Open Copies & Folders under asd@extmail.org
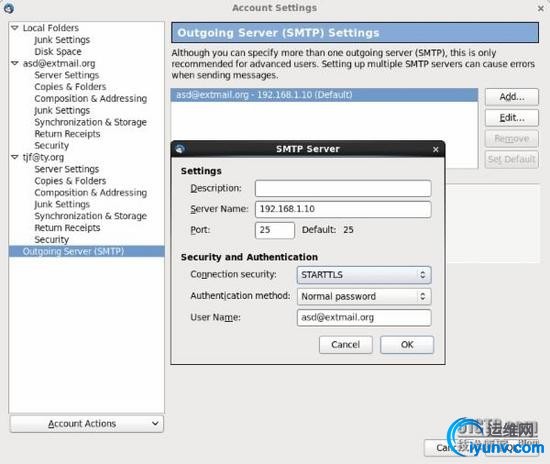The height and width of the screenshot is (464, 550). point(70,87)
